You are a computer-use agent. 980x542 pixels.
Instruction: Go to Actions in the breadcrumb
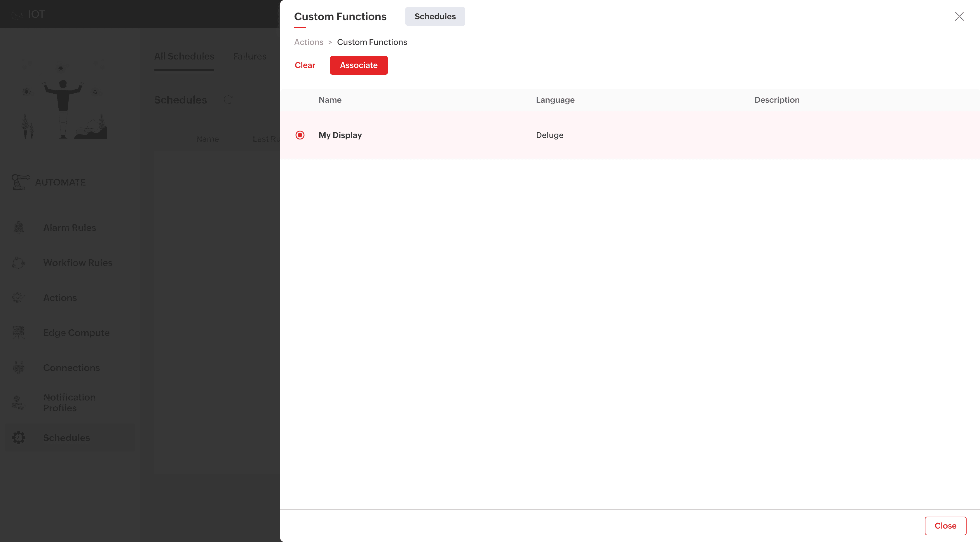pyautogui.click(x=308, y=42)
